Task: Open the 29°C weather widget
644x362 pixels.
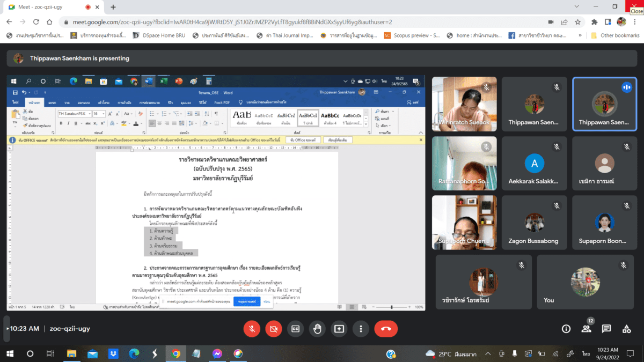Action: point(451,354)
